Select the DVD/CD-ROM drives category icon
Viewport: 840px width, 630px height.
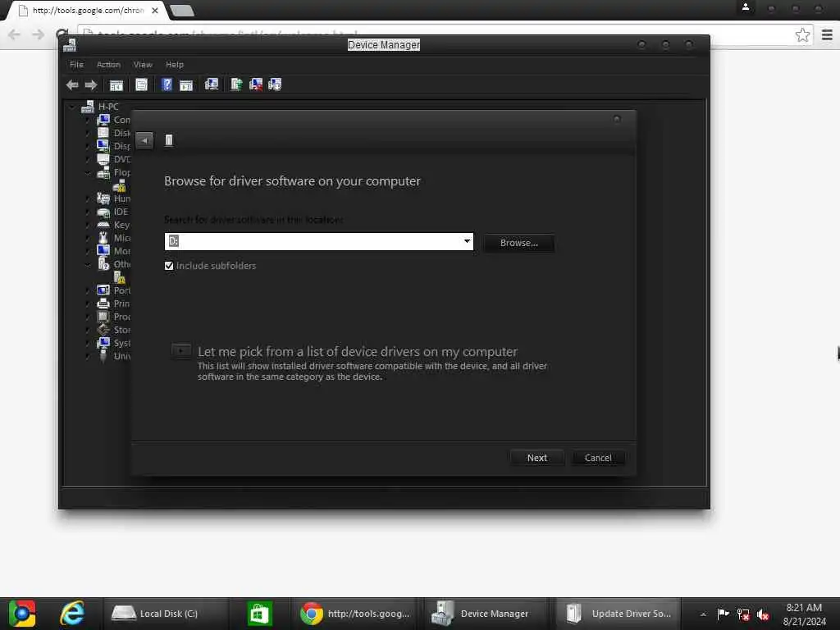pyautogui.click(x=103, y=159)
